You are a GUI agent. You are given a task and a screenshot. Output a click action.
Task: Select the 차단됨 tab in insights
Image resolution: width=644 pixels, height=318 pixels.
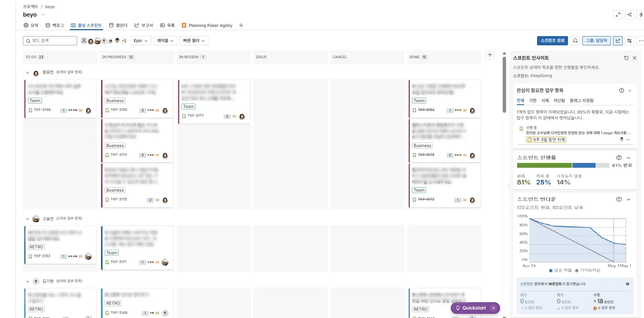(559, 101)
